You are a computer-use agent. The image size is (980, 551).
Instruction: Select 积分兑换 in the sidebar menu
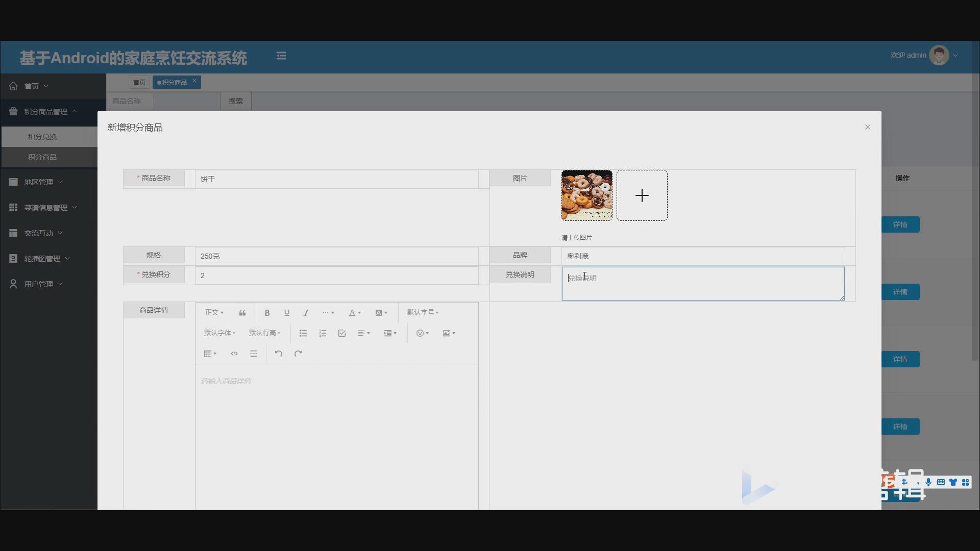[42, 137]
